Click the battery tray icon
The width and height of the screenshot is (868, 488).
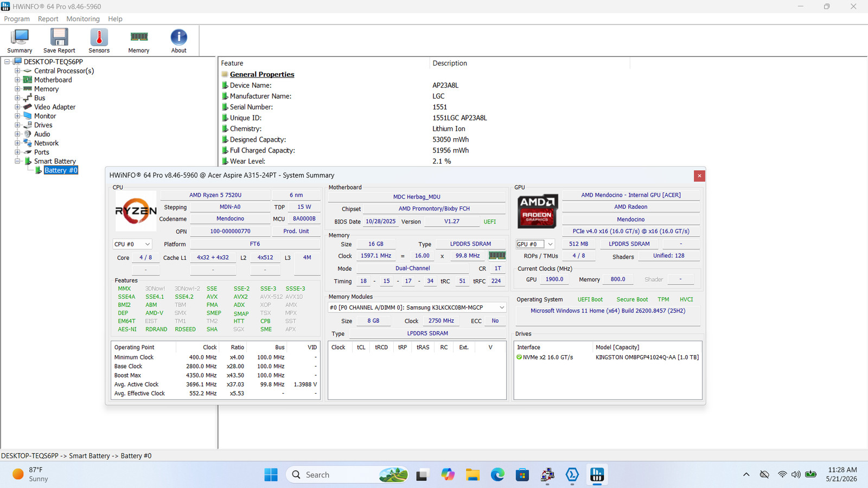(x=811, y=474)
